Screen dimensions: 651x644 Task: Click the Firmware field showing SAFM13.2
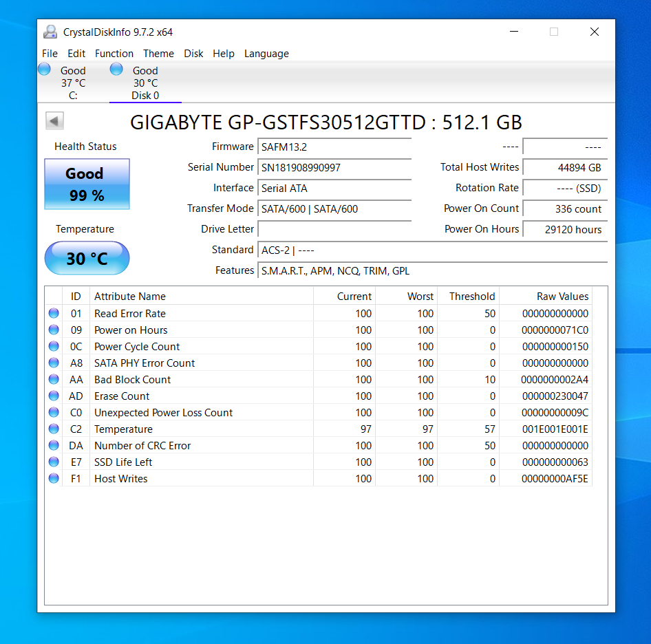coord(334,147)
